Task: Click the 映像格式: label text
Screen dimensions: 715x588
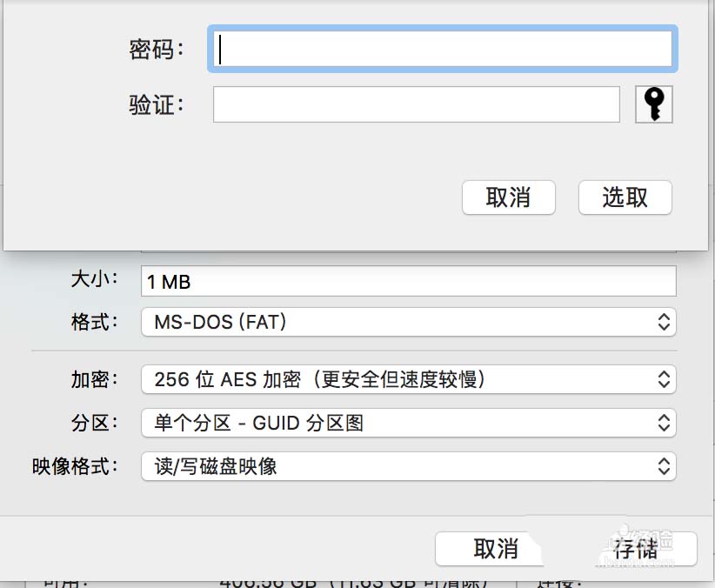Action: 75,466
